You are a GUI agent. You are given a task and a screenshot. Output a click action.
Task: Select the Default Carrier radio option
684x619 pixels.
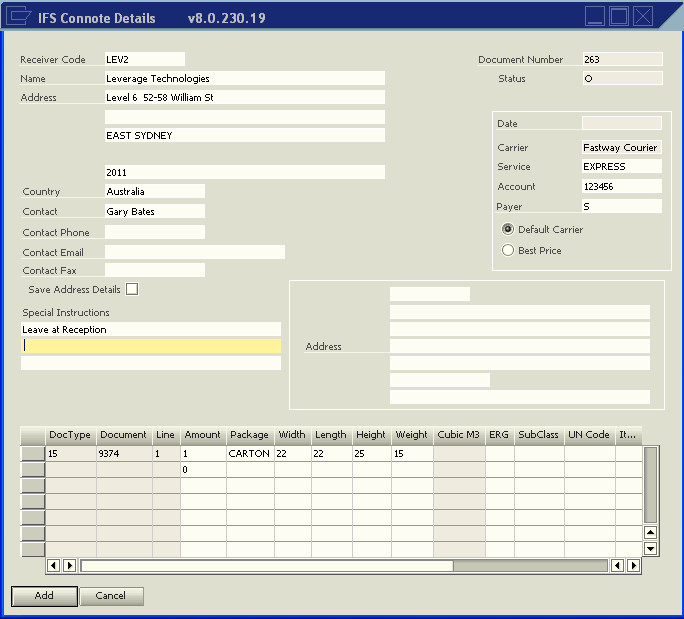point(508,230)
